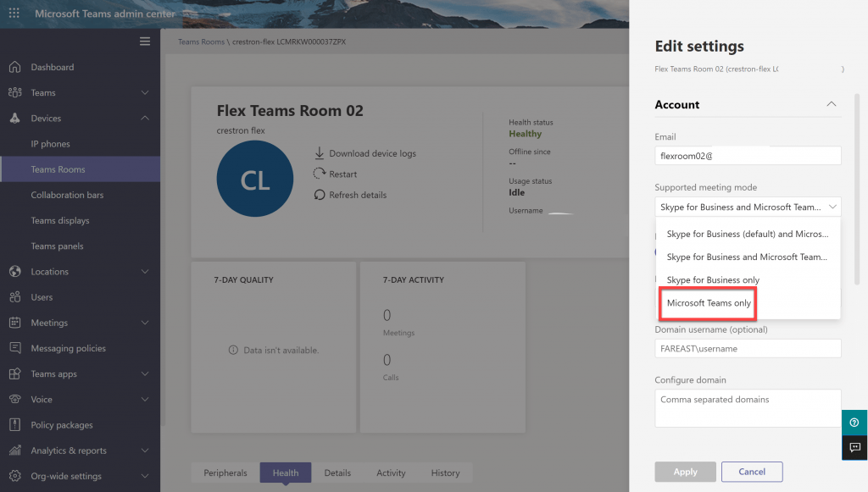Select Skype for Business (default) and Microsoft option
868x492 pixels.
point(748,234)
